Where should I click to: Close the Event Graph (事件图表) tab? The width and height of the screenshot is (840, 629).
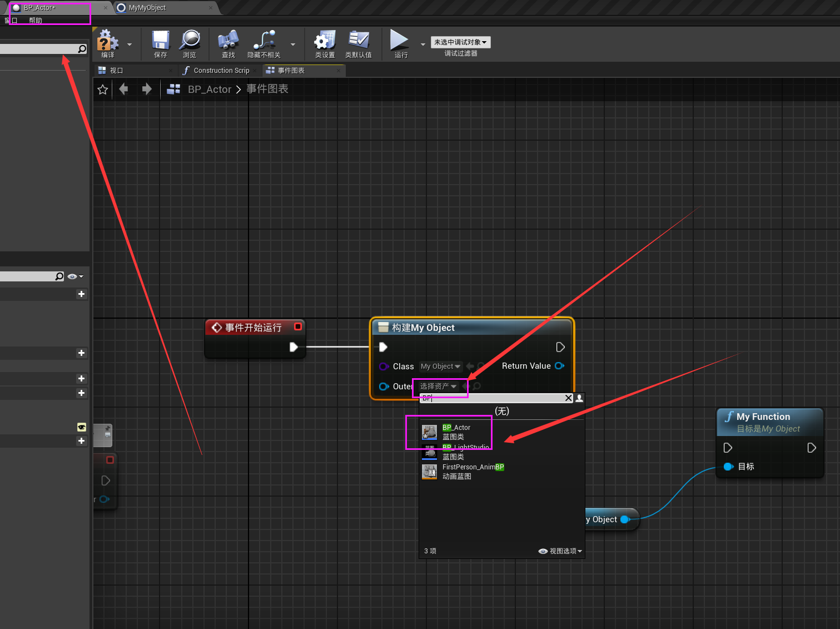pos(339,71)
